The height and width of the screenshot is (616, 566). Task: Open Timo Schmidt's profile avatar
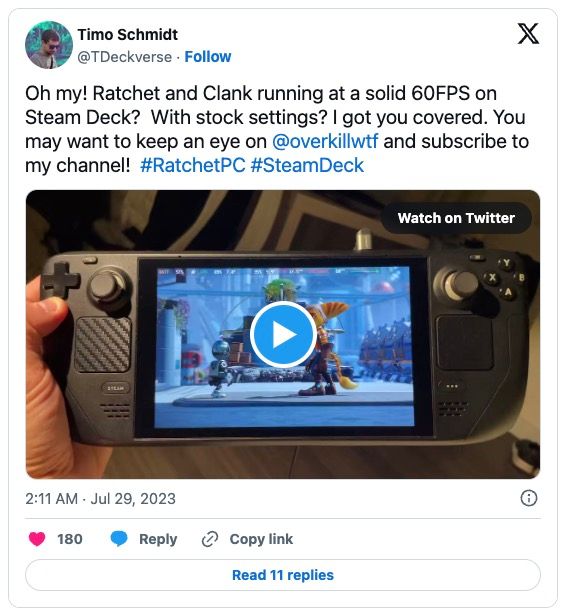(49, 45)
